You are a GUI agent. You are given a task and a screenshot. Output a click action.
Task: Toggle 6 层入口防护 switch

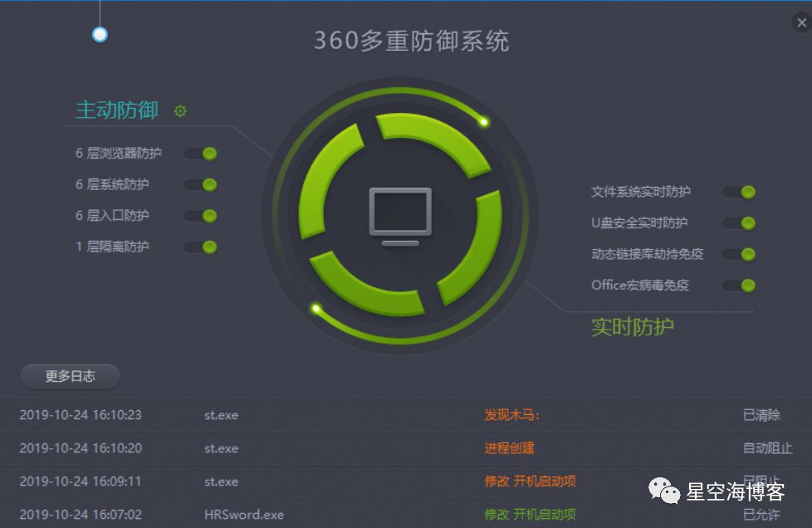pos(201,216)
